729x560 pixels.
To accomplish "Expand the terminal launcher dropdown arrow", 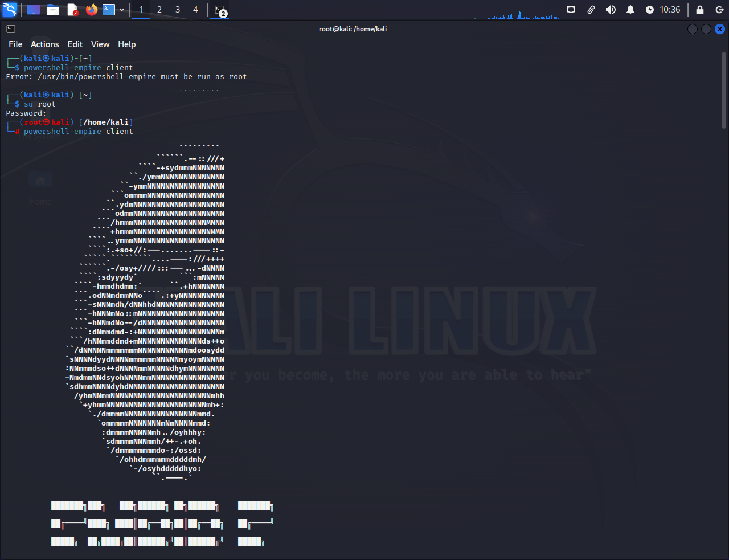I will [122, 10].
